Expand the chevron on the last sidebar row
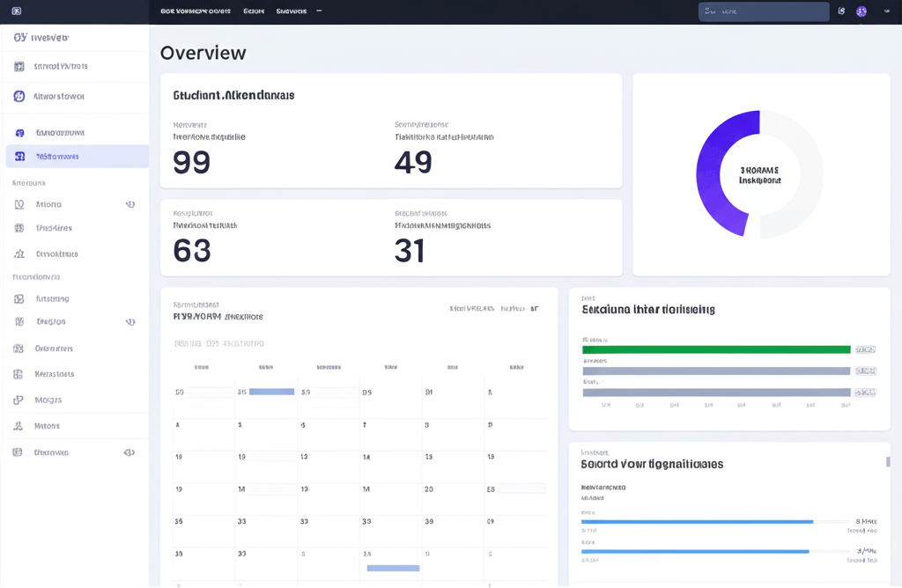Viewport: 902px width, 588px height. tap(129, 452)
